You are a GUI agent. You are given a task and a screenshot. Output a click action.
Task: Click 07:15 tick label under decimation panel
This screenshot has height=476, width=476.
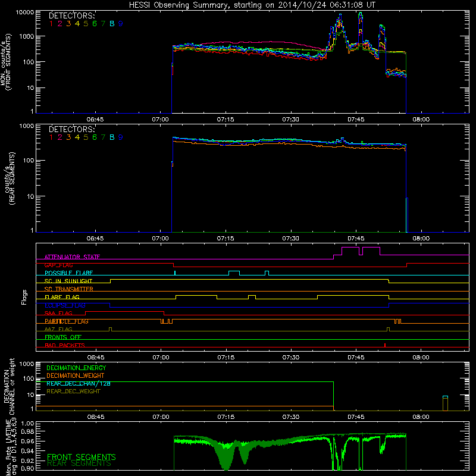click(x=226, y=417)
